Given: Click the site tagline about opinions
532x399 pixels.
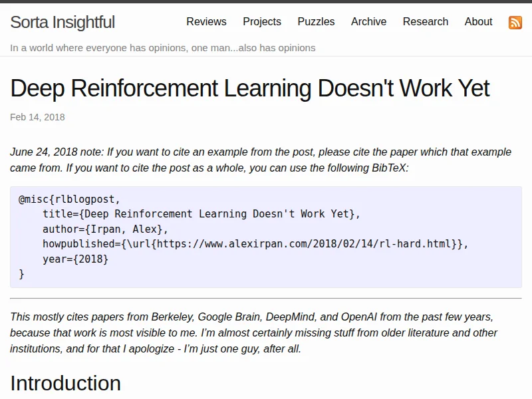Looking at the screenshot, I should (163, 48).
